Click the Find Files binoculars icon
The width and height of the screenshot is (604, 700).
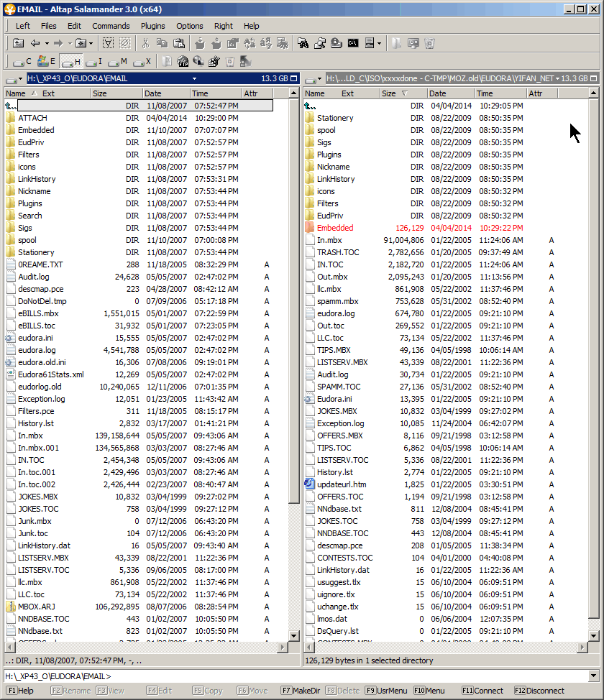[x=303, y=43]
